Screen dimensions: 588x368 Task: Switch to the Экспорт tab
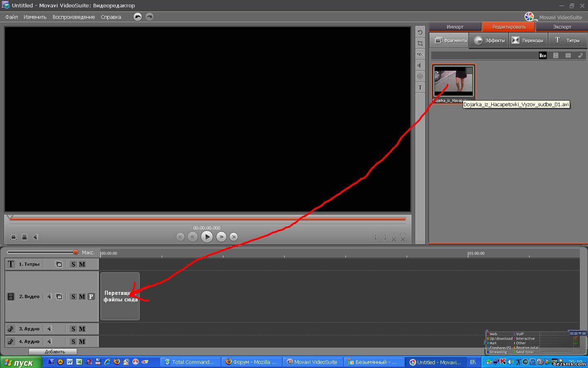pyautogui.click(x=562, y=27)
